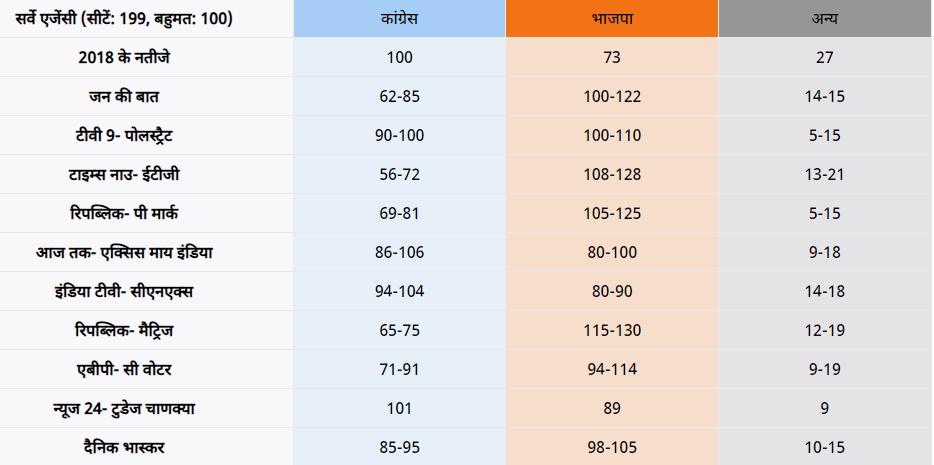Image resolution: width=934 pixels, height=465 pixels.
Task: Click the 56-72 कांग्रेस seat cell
Action: coord(399,174)
